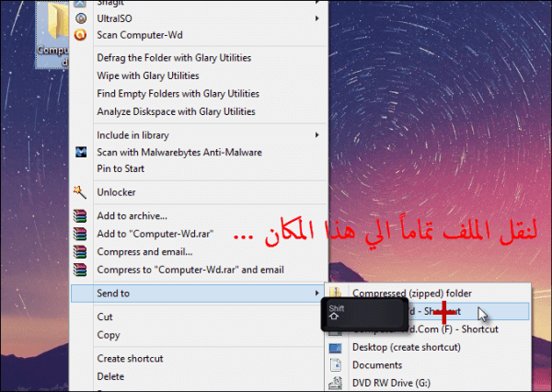
Task: Click the Desktop shortcut icon in submenu
Action: (335, 348)
